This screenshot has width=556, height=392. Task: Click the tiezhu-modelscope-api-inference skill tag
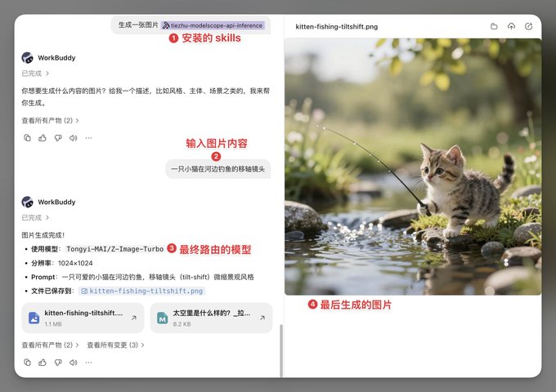tap(213, 25)
